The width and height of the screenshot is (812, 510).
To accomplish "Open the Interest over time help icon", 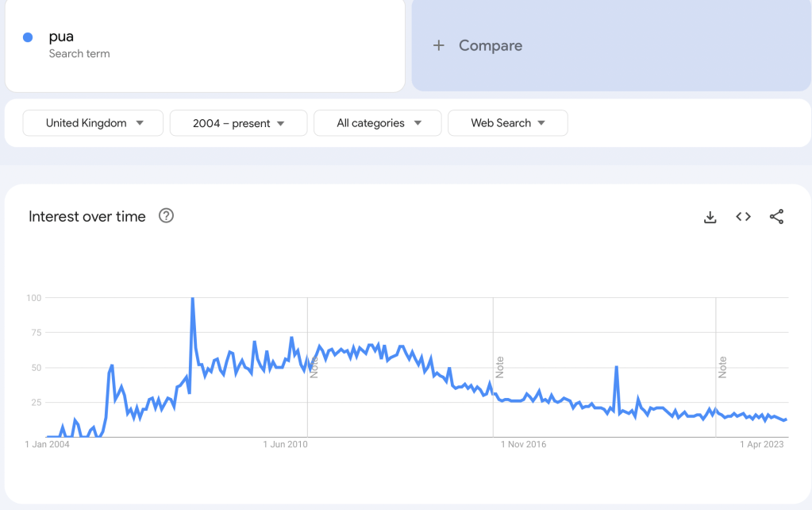I will 166,216.
